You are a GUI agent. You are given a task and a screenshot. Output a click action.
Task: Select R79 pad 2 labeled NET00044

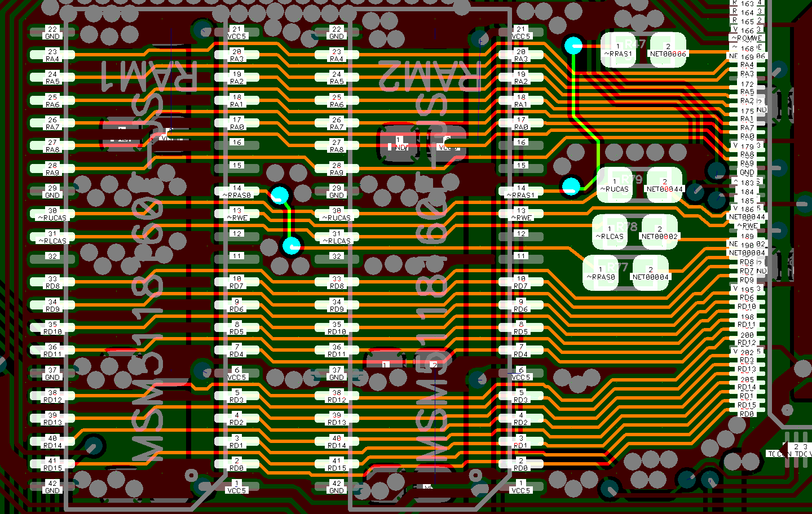[664, 185]
